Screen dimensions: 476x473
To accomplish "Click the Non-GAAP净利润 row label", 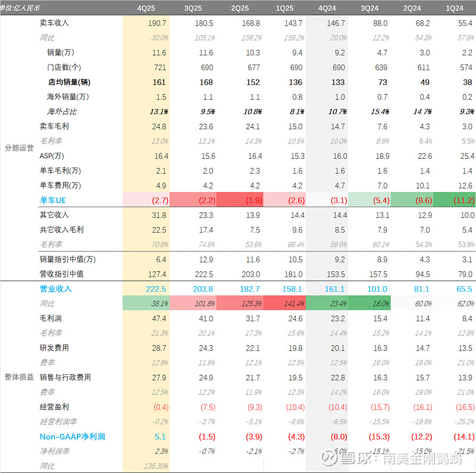I will pos(72,437).
